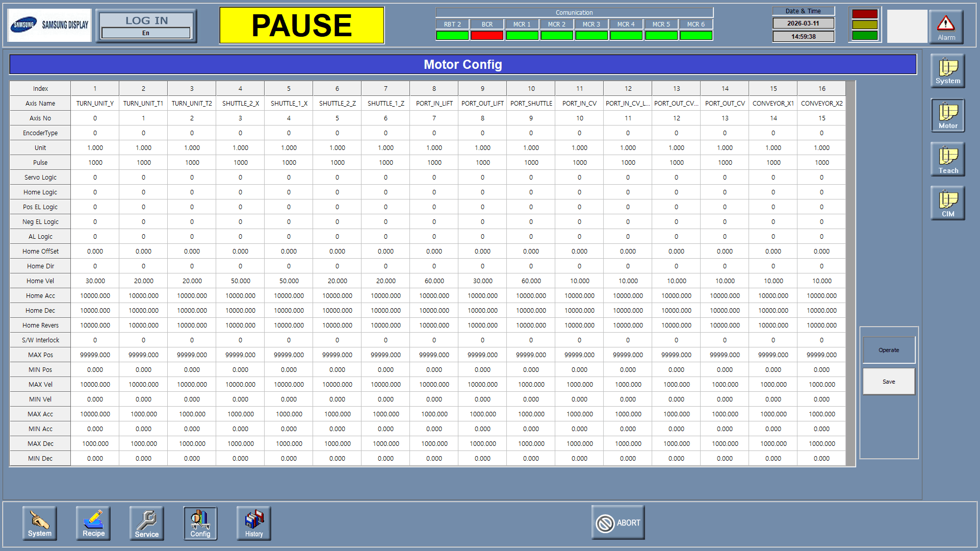Select the MCR 3 communication label
The image size is (980, 551).
(591, 24)
